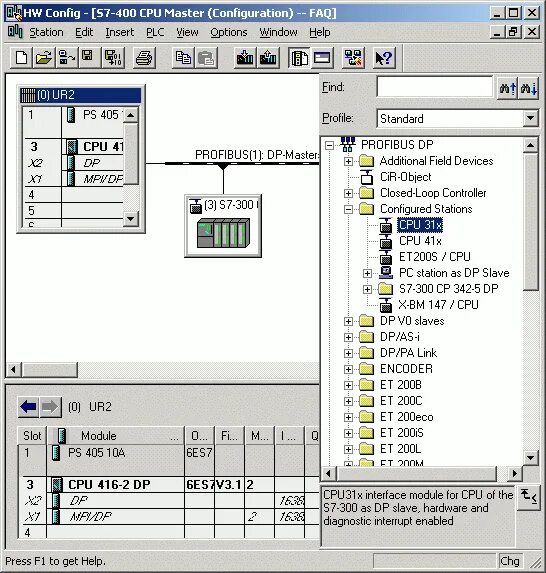The height and width of the screenshot is (573, 546).
Task: Open the Profile Standard dropdown
Action: click(x=530, y=118)
